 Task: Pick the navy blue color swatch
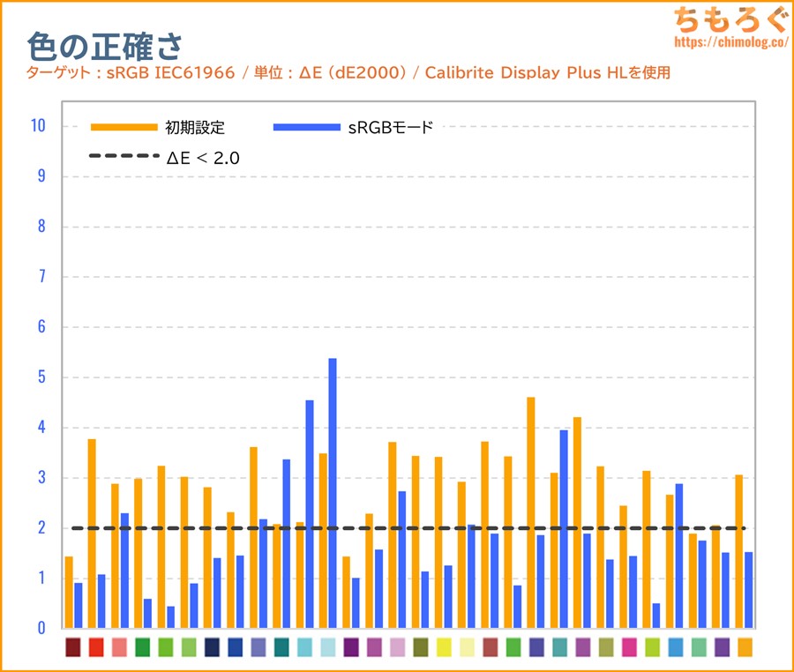point(212,647)
